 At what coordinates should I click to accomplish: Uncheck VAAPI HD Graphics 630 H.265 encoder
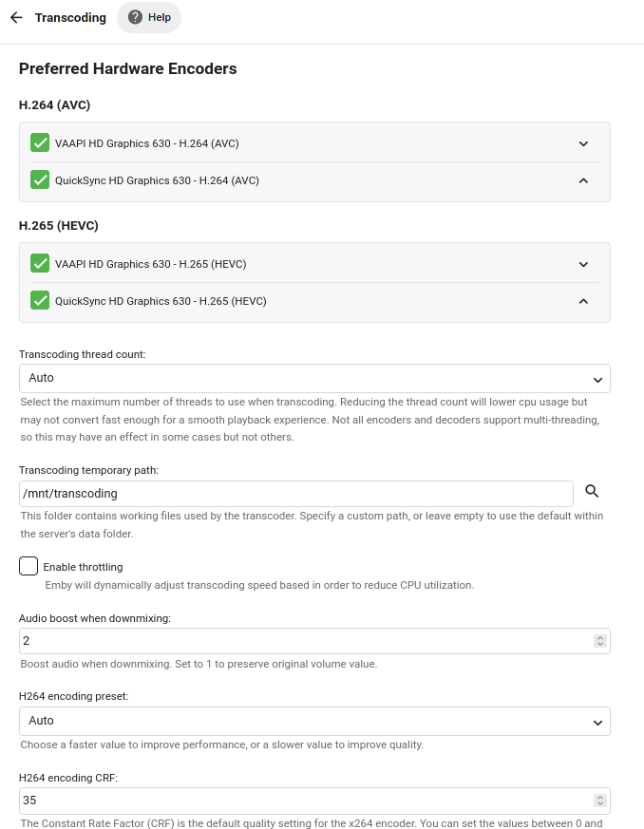pos(40,264)
